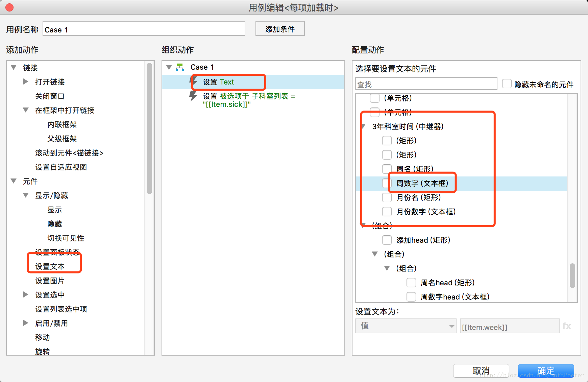Select 设置文本 action
This screenshot has height=382, width=588.
click(x=50, y=266)
